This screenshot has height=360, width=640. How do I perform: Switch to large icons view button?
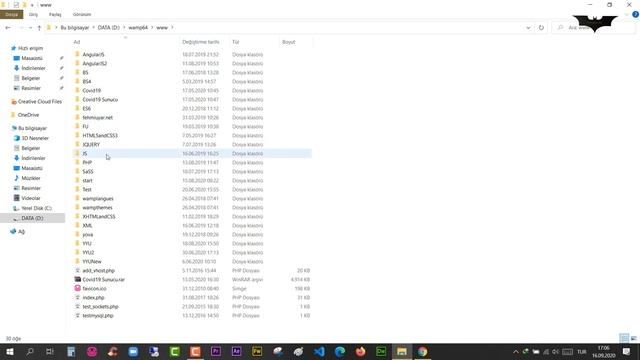pos(633,338)
